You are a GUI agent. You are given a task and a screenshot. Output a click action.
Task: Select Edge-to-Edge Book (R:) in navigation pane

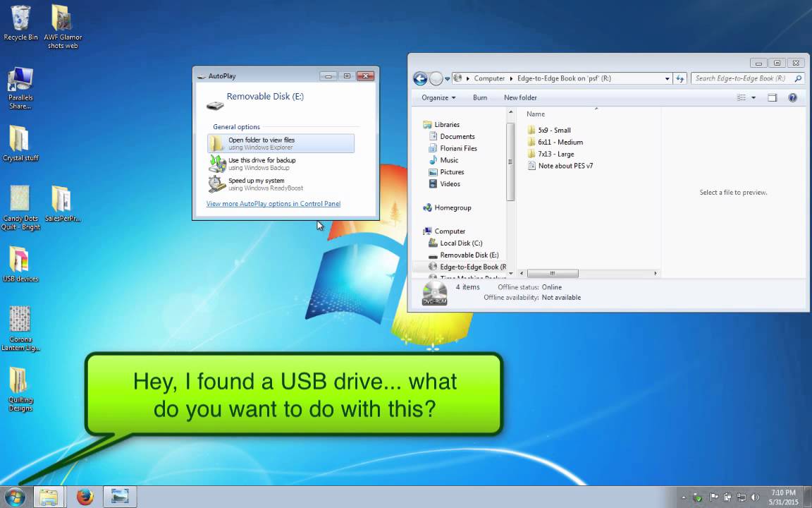pos(467,267)
